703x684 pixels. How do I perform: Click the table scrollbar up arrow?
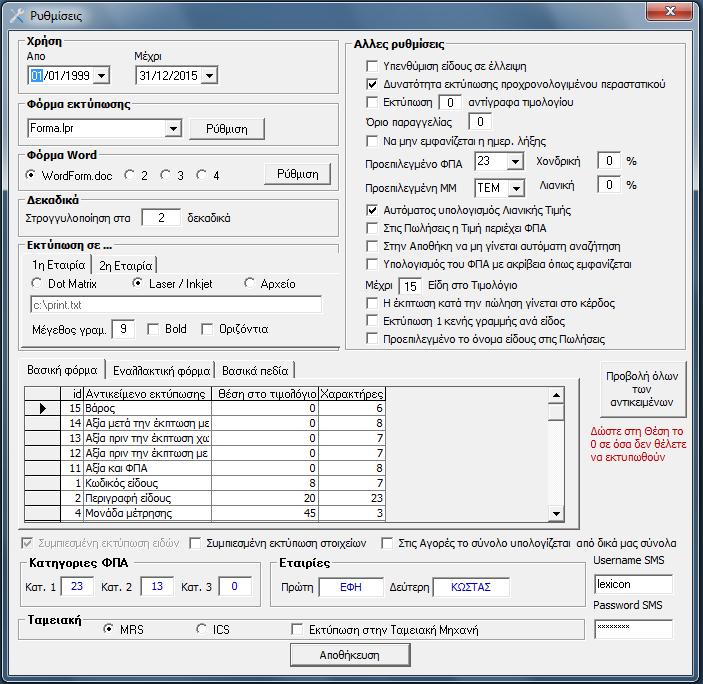click(x=556, y=395)
